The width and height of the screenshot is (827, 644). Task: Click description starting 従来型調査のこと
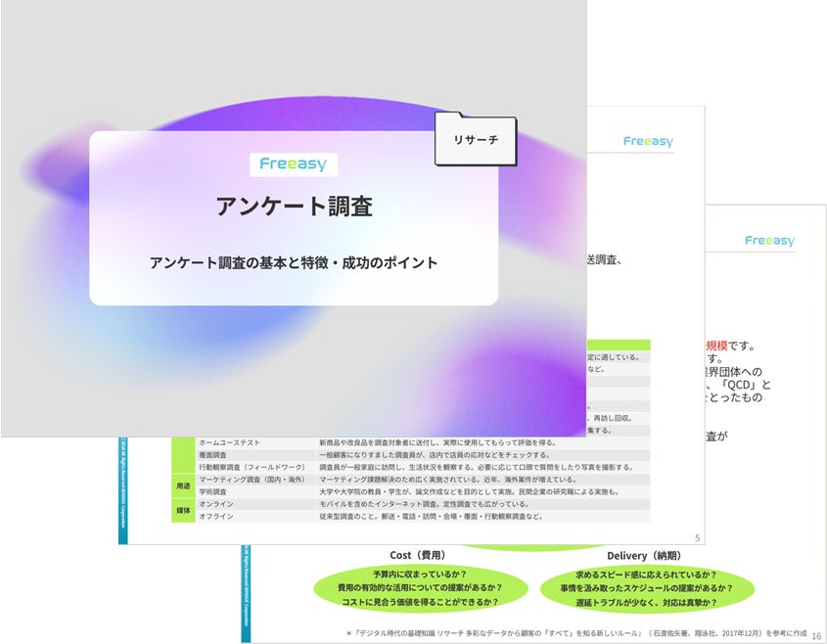pos(431,516)
